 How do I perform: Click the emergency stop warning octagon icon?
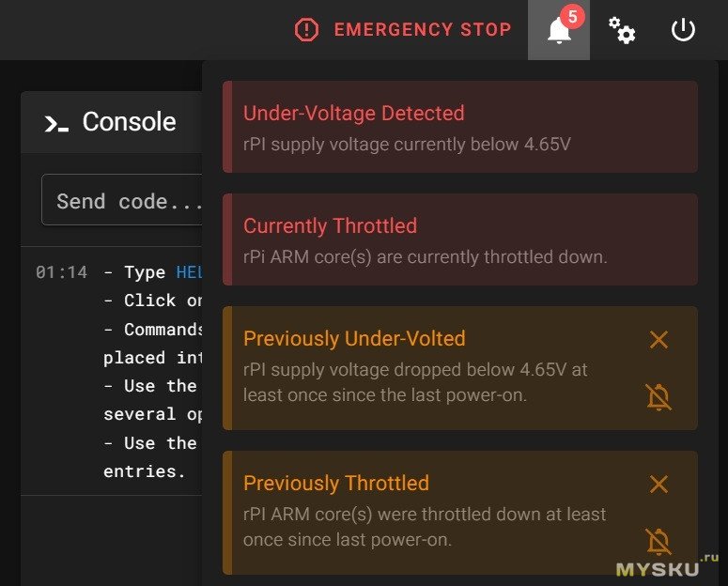(x=307, y=30)
